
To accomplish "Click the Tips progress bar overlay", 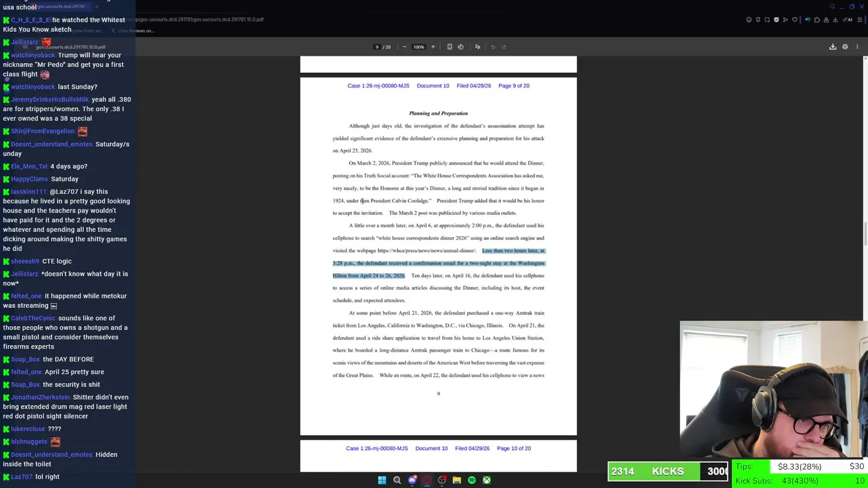I will (x=800, y=466).
